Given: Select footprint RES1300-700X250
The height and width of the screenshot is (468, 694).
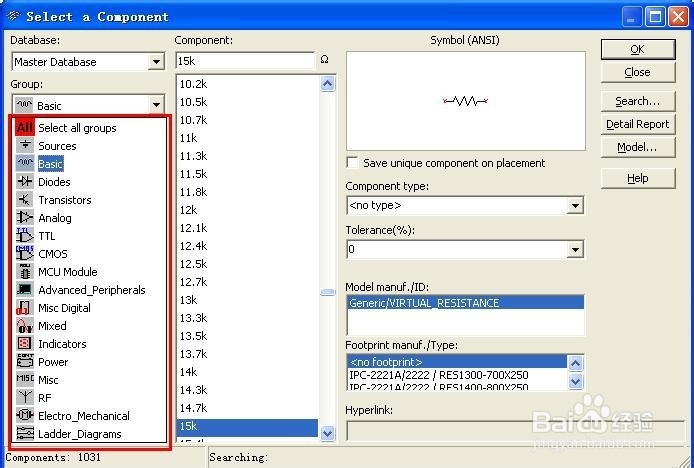Looking at the screenshot, I should pos(457,375).
